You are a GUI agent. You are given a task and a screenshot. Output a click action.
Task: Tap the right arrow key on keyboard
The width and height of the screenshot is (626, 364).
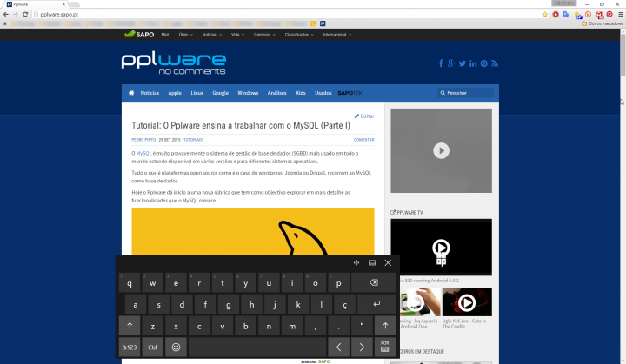tap(362, 347)
